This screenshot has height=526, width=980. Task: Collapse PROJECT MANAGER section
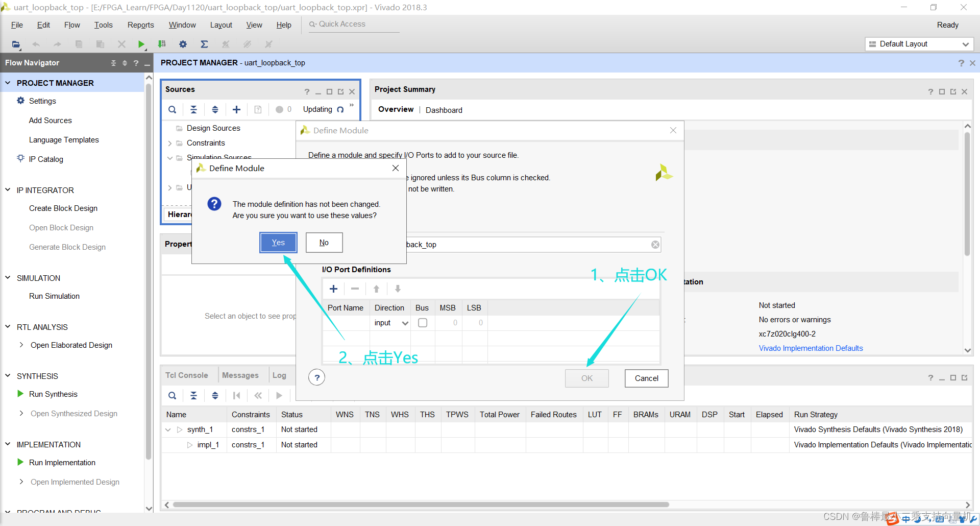point(8,83)
